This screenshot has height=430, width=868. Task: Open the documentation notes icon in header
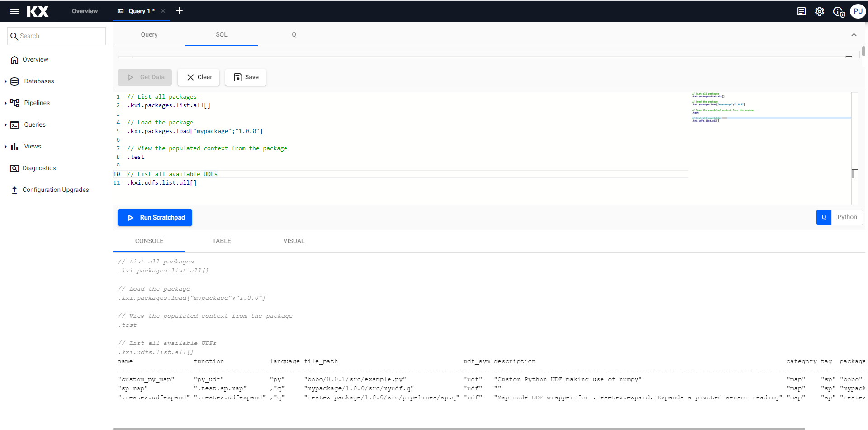point(802,11)
